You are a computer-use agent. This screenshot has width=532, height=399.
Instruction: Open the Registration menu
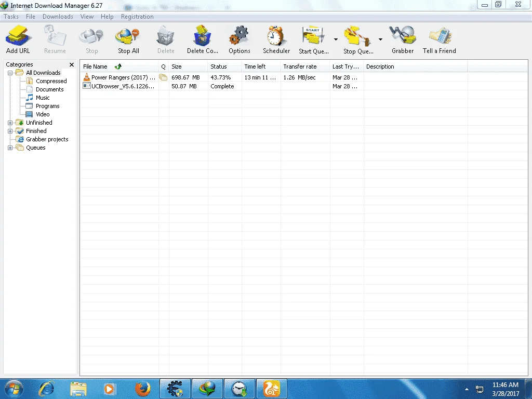(137, 17)
